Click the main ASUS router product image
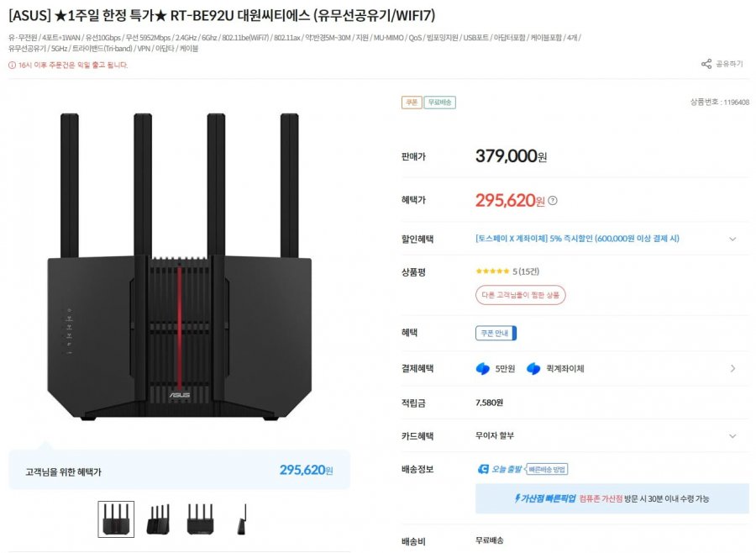 click(180, 269)
